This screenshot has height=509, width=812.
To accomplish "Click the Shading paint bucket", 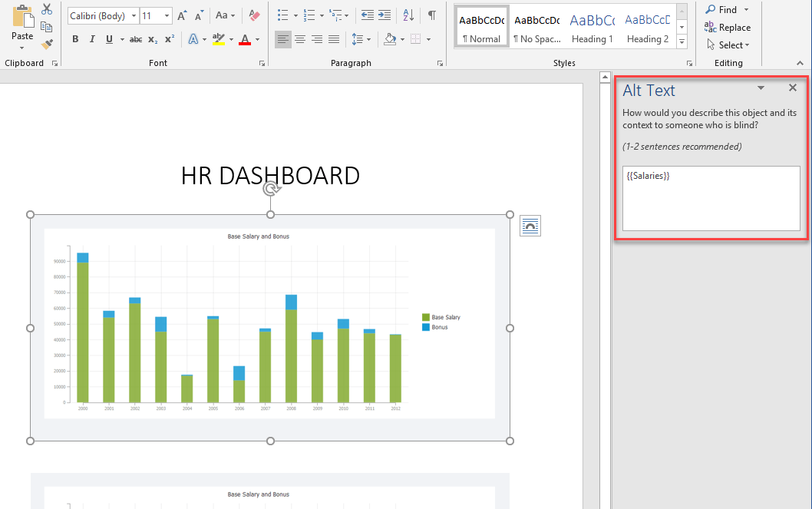I will [391, 39].
